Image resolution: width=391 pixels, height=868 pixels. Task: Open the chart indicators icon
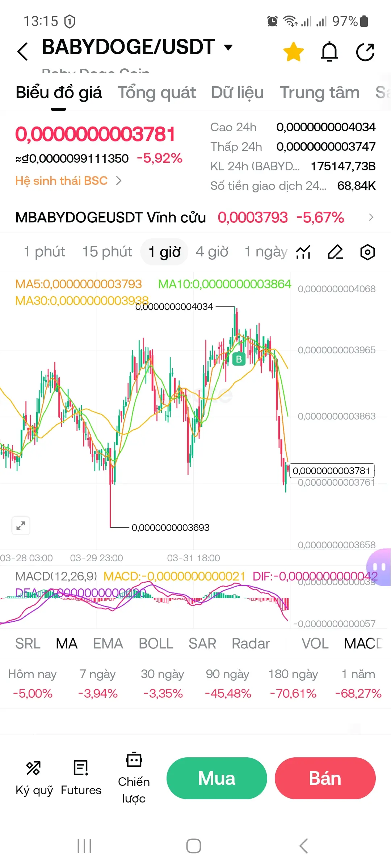(x=303, y=252)
